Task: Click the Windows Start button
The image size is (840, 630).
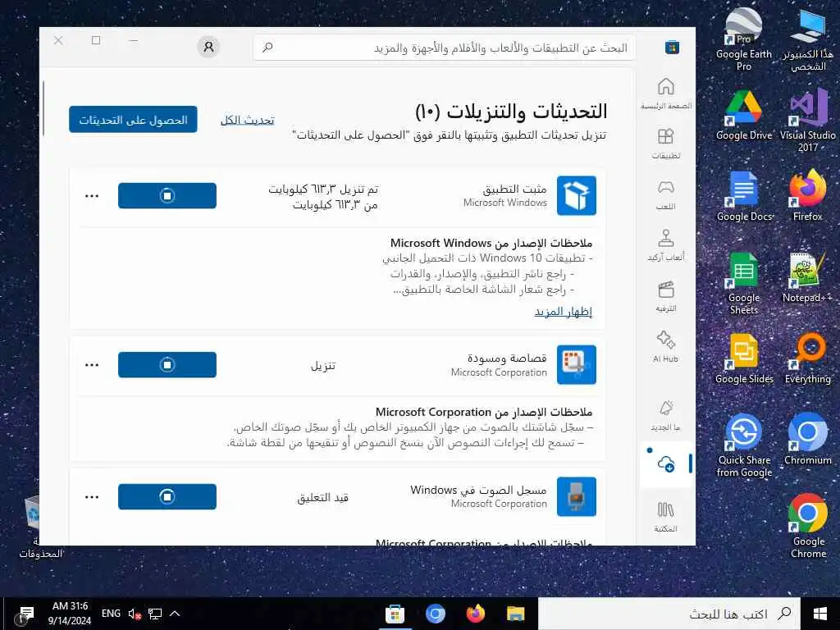Action: pyautogui.click(x=819, y=614)
